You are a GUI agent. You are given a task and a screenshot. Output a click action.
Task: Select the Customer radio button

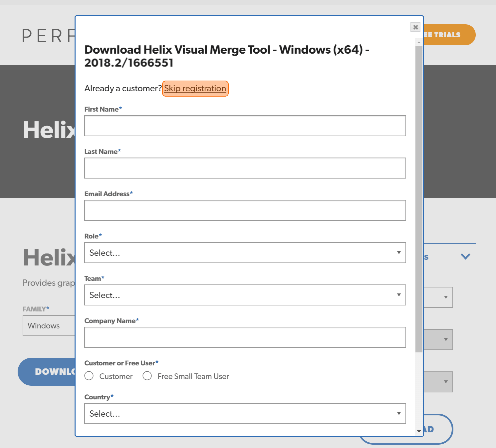pos(89,376)
